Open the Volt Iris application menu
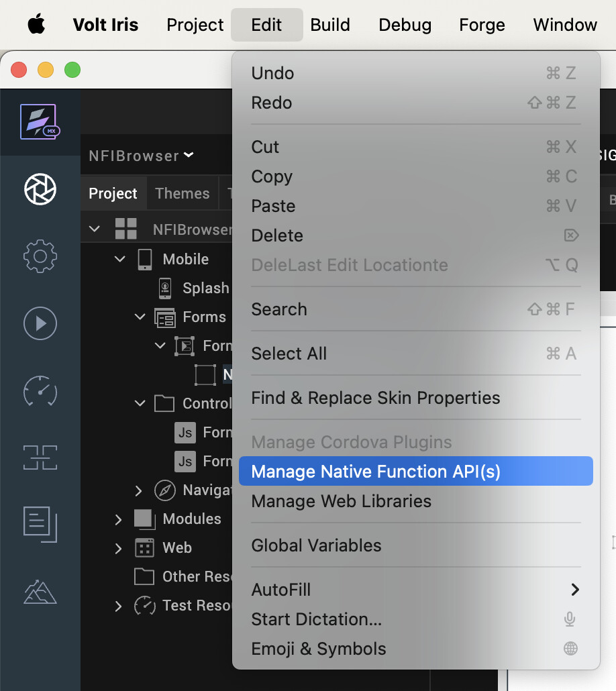The height and width of the screenshot is (691, 616). click(x=105, y=25)
